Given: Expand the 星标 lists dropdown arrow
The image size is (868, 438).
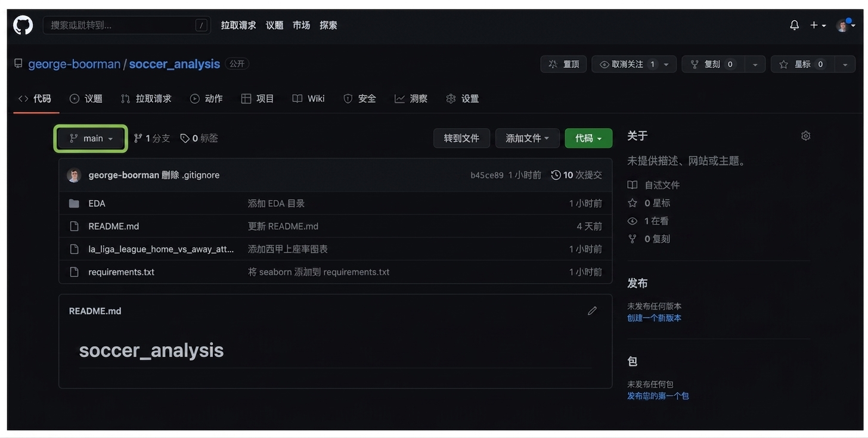Looking at the screenshot, I should 845,64.
